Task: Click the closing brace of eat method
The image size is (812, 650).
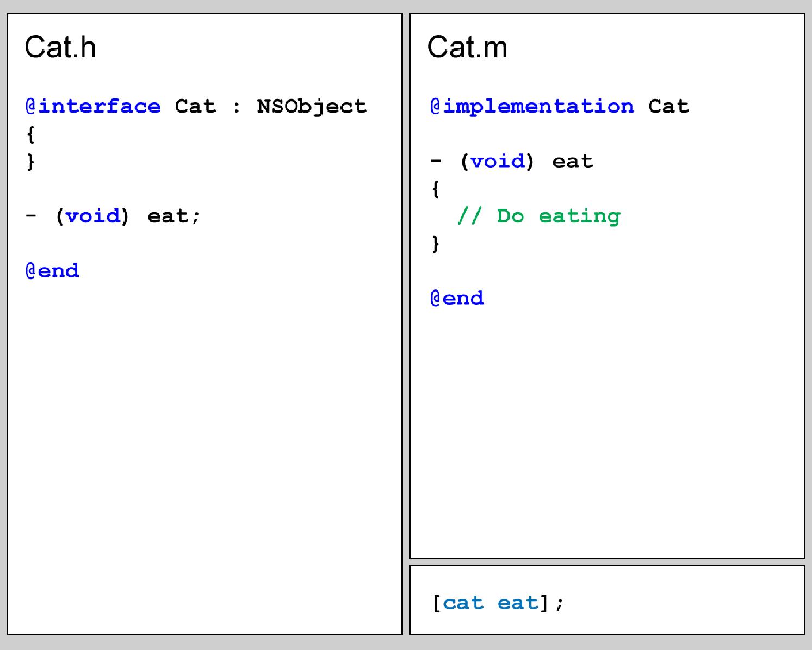Action: point(436,243)
